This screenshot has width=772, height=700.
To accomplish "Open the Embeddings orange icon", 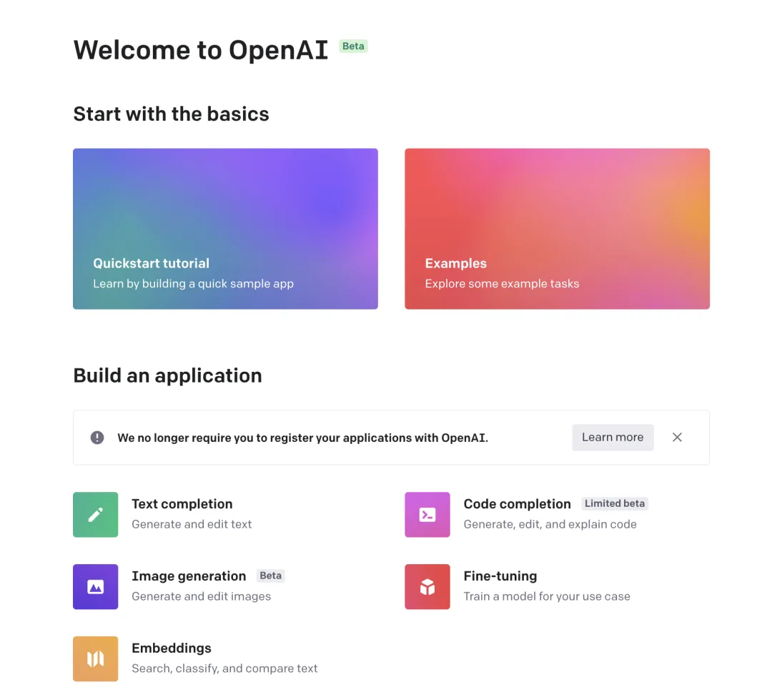I will [96, 659].
